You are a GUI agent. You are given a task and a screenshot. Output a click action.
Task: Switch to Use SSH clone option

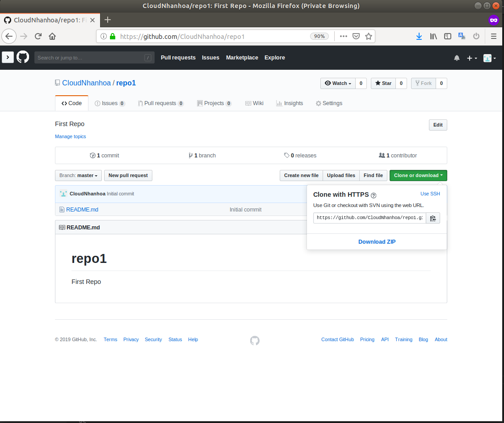[430, 194]
